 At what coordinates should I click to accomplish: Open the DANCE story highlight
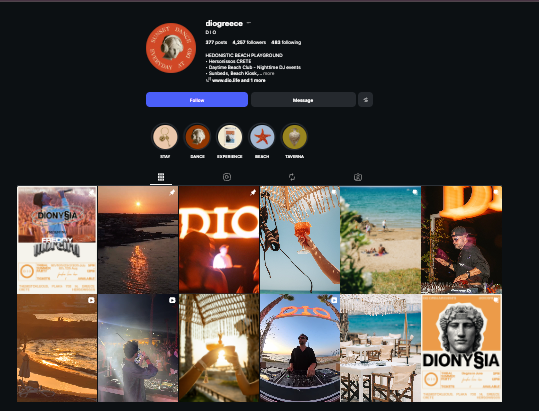pyautogui.click(x=197, y=137)
